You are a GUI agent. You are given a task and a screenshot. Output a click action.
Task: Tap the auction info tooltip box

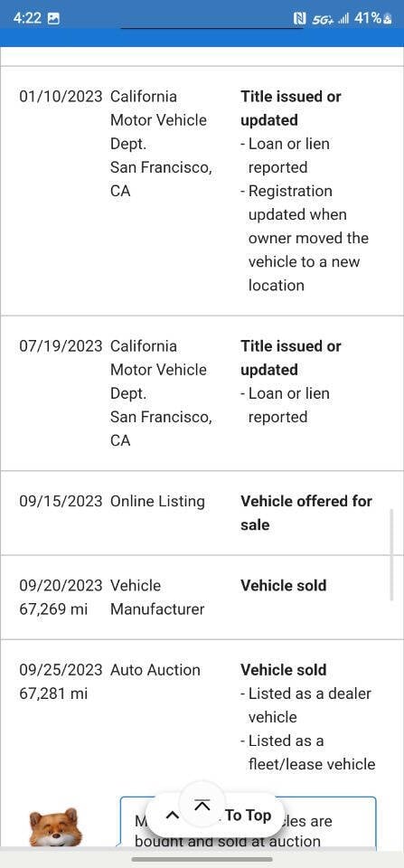(x=248, y=823)
